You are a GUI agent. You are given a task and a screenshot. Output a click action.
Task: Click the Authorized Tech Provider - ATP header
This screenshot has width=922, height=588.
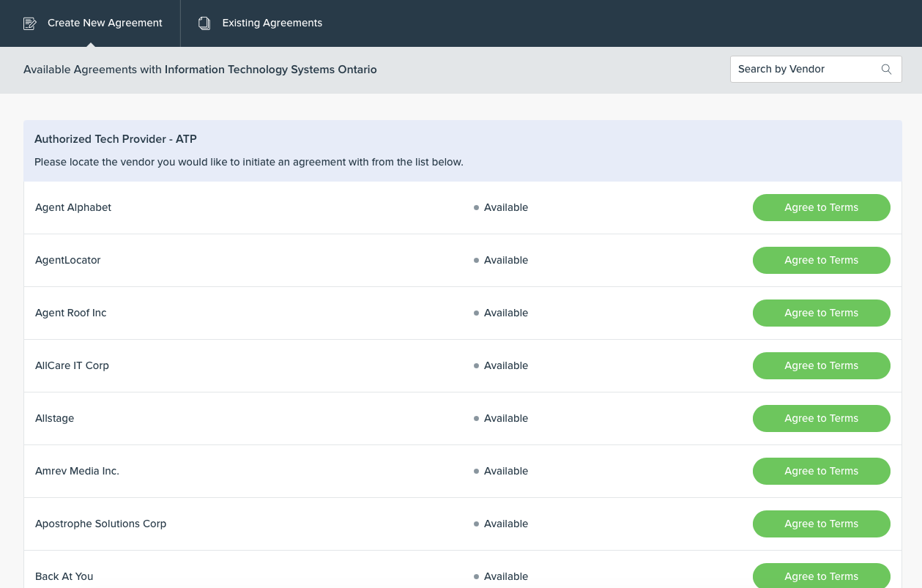[115, 138]
